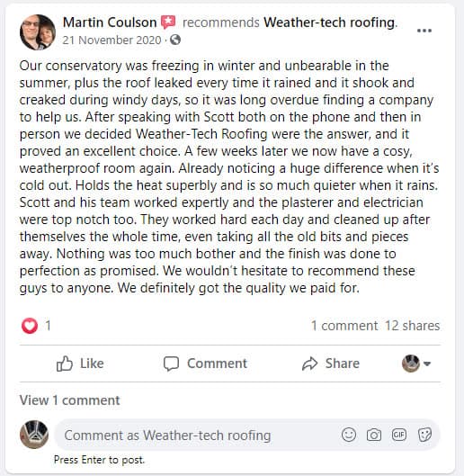This screenshot has width=464, height=476.
Task: Share this recommendation post
Action: [x=331, y=364]
